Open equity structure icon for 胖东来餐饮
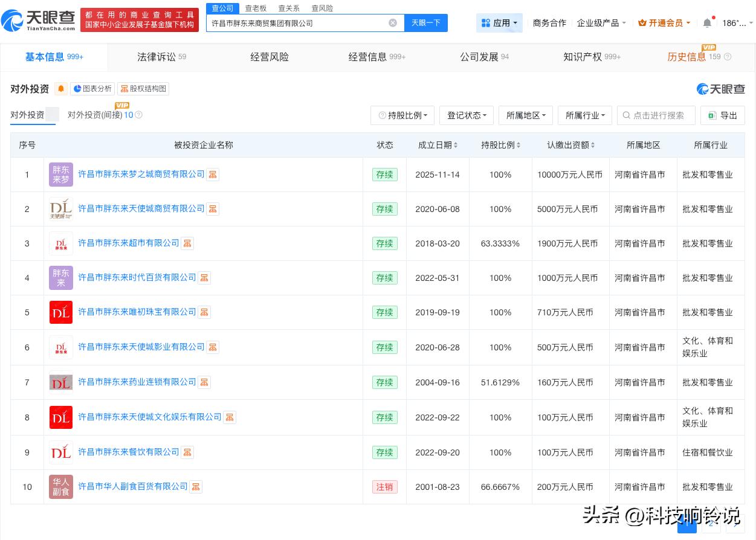 (187, 452)
